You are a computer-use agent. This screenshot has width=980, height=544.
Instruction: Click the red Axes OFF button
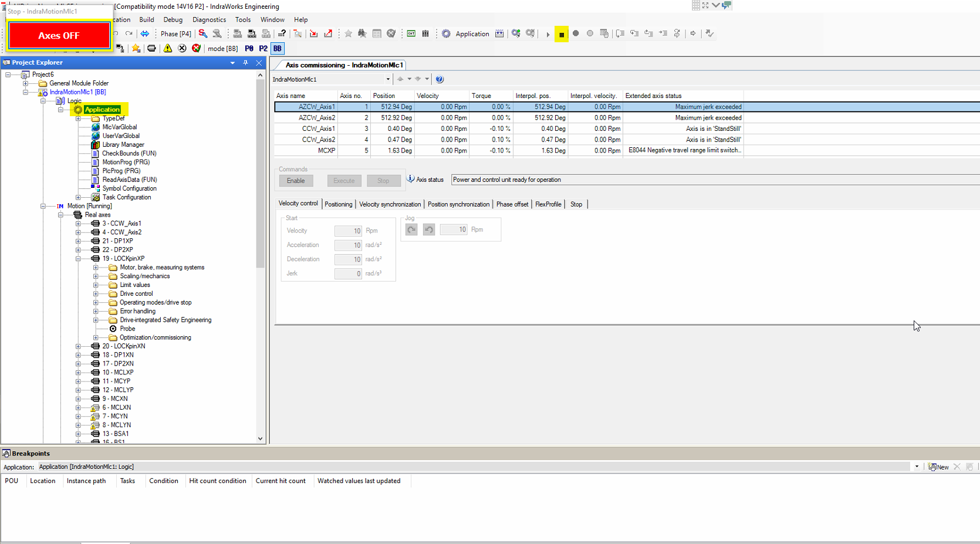click(59, 35)
